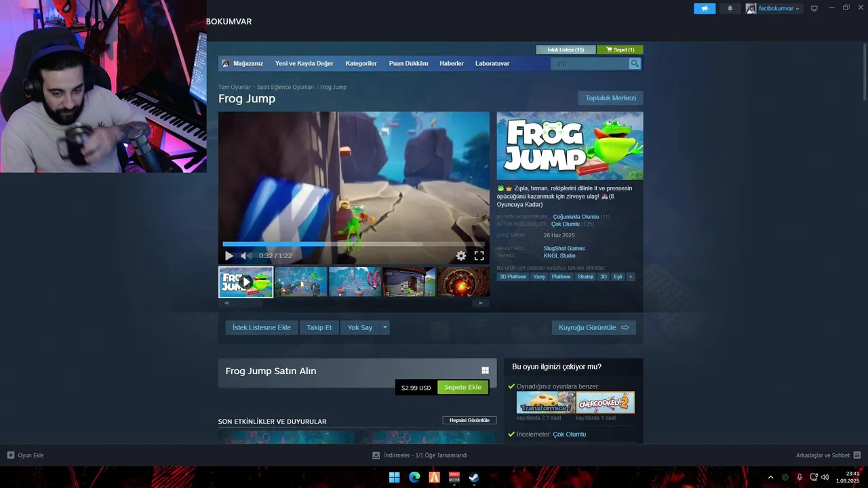Open the notifications bell
Image resolution: width=868 pixels, height=488 pixels.
[730, 8]
